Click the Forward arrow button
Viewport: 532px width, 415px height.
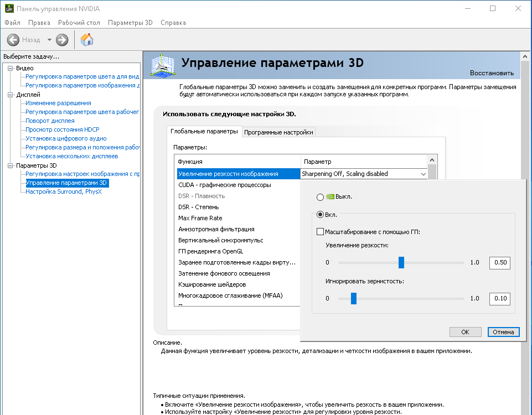coord(62,40)
